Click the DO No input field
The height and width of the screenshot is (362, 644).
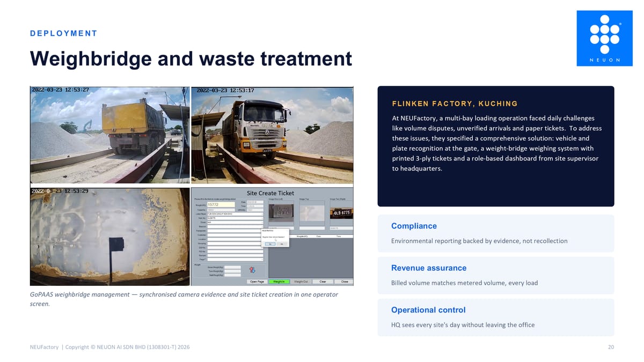235,248
